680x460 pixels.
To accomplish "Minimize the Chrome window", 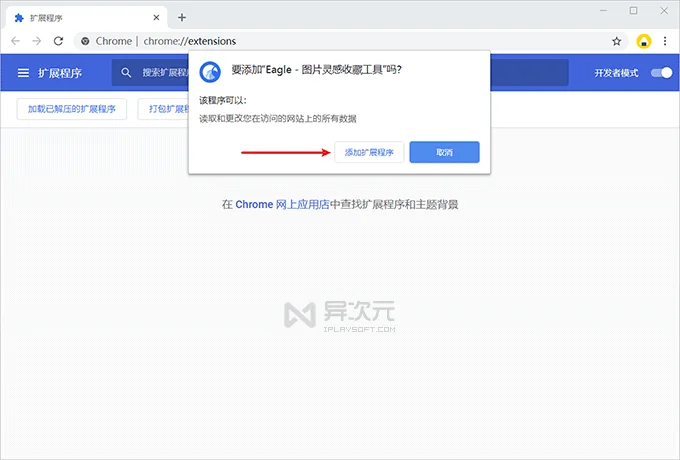I will 603,11.
